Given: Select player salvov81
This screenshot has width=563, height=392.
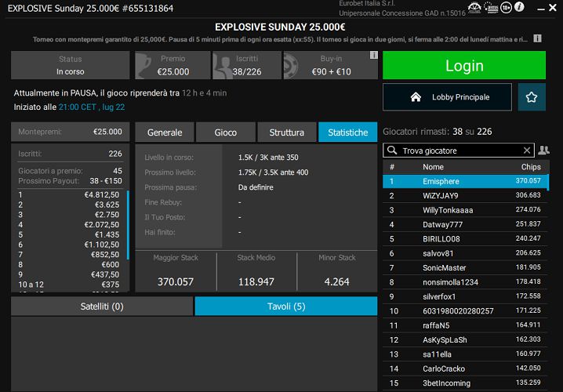Looking at the screenshot, I should point(465,253).
